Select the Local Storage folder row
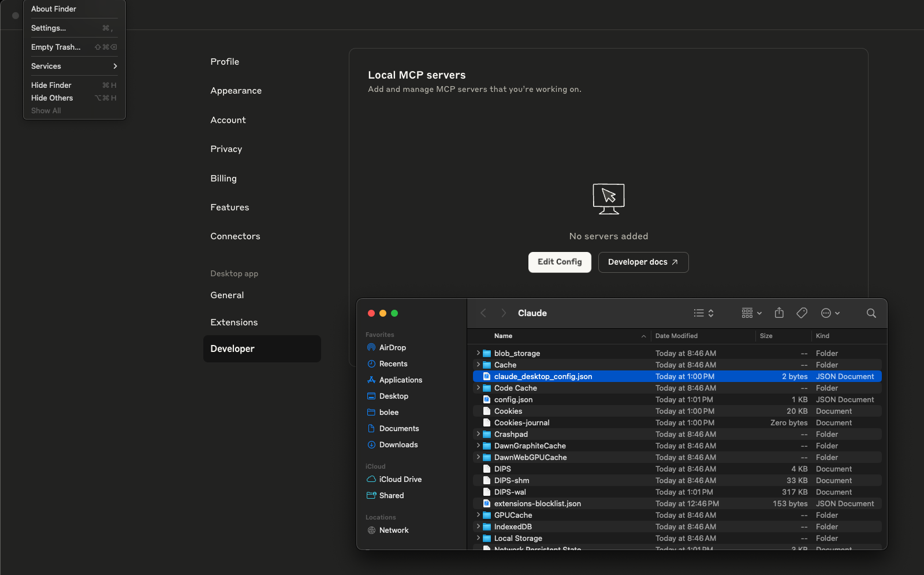This screenshot has height=575, width=924. (x=677, y=538)
